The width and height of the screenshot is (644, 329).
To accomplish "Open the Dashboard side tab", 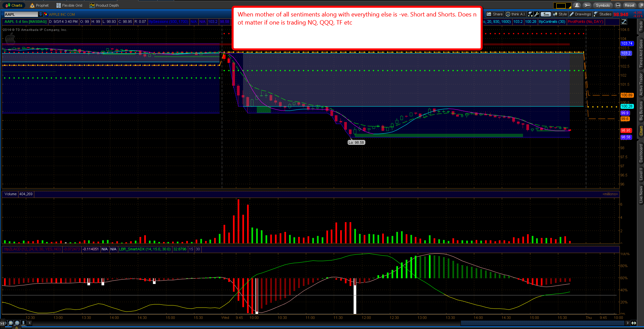I will tap(641, 153).
